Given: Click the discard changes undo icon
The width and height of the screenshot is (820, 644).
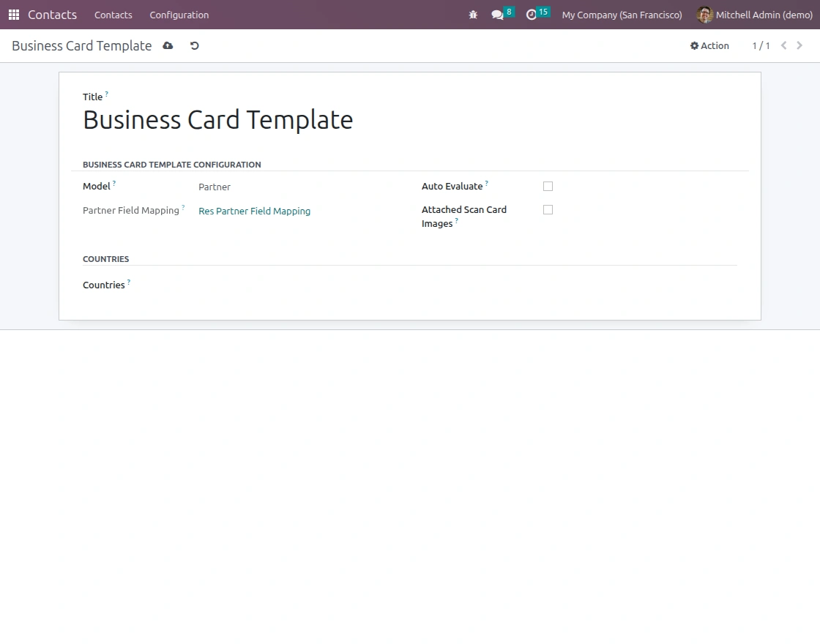Looking at the screenshot, I should pos(195,45).
